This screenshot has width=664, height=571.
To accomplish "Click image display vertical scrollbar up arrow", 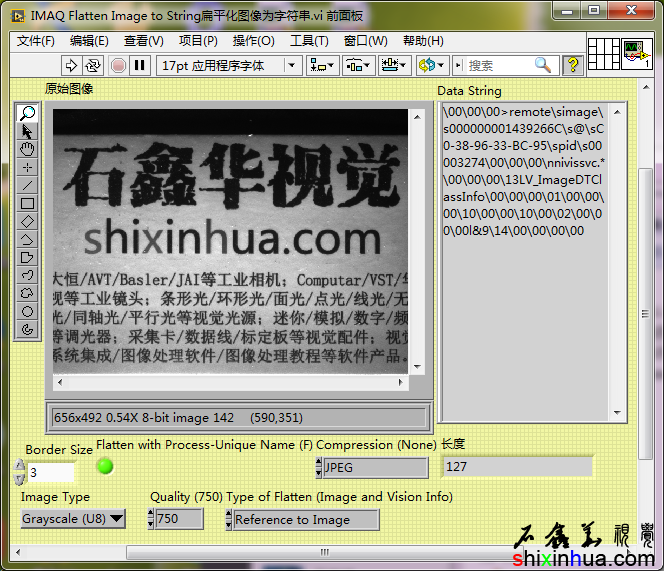I will click(417, 117).
